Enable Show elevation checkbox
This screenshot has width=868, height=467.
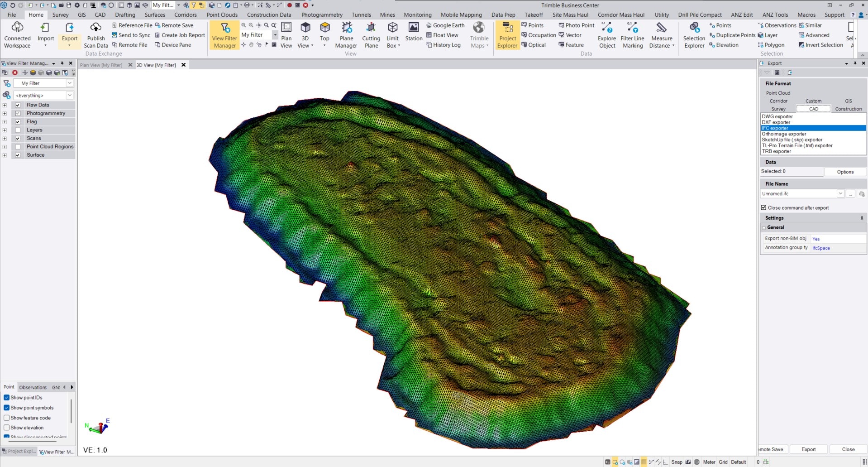[x=7, y=428]
